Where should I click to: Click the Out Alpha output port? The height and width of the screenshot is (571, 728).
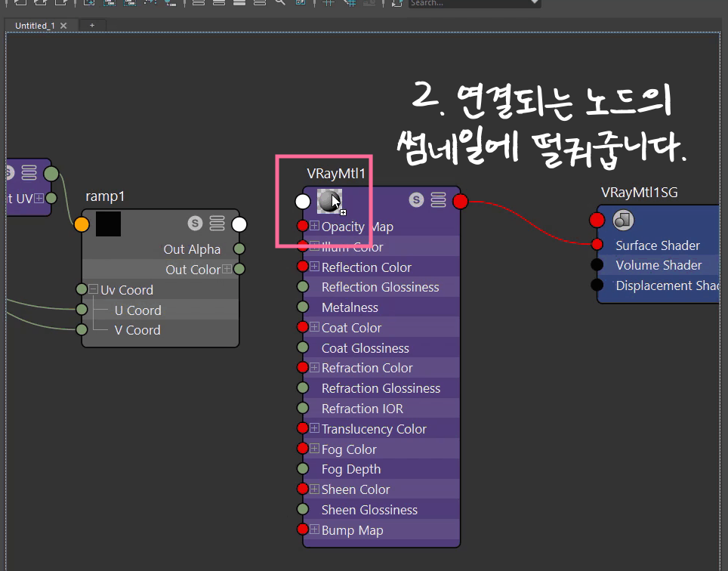[239, 248]
